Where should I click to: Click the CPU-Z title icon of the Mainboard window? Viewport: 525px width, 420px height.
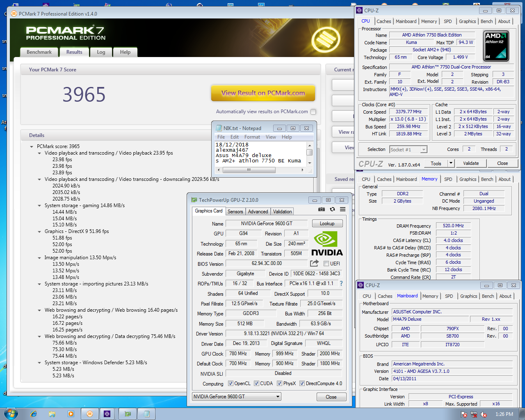(x=361, y=285)
